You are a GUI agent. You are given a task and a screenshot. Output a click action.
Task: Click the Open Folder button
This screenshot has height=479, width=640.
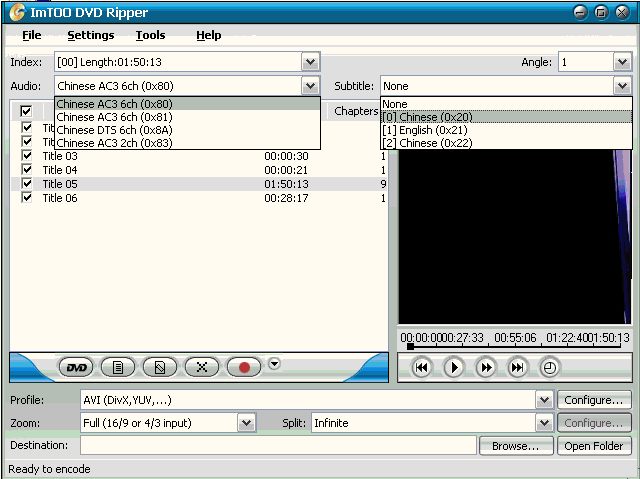click(x=594, y=446)
